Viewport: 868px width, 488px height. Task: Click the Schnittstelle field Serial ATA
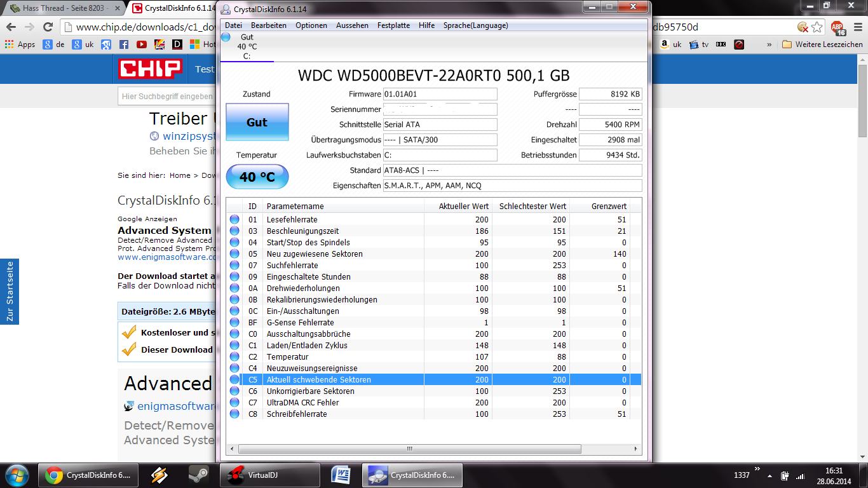pyautogui.click(x=440, y=125)
